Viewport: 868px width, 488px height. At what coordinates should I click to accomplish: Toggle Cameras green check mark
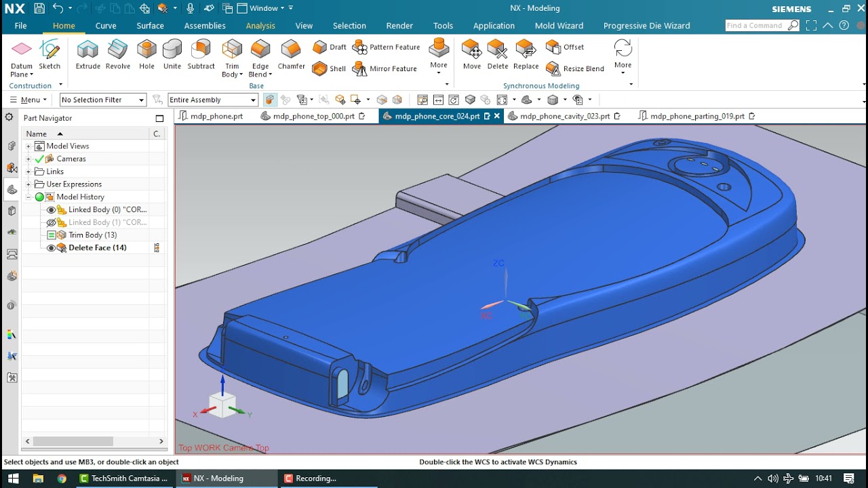(x=39, y=159)
